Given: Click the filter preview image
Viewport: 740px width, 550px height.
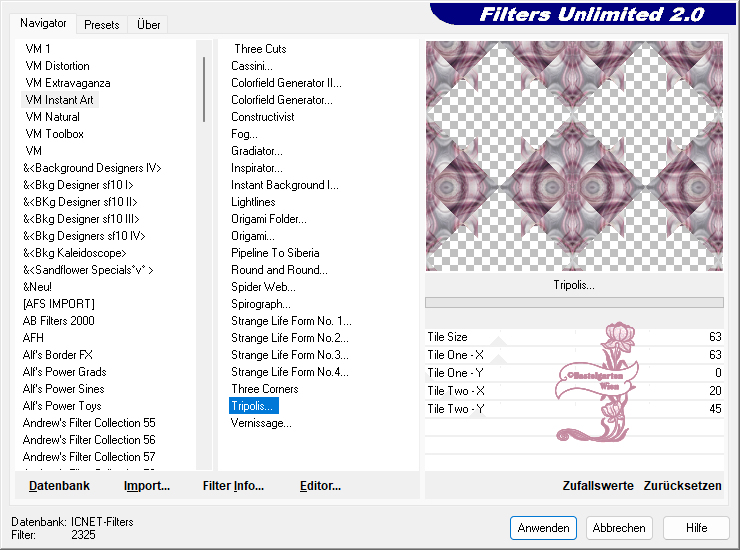Looking at the screenshot, I should (x=574, y=156).
